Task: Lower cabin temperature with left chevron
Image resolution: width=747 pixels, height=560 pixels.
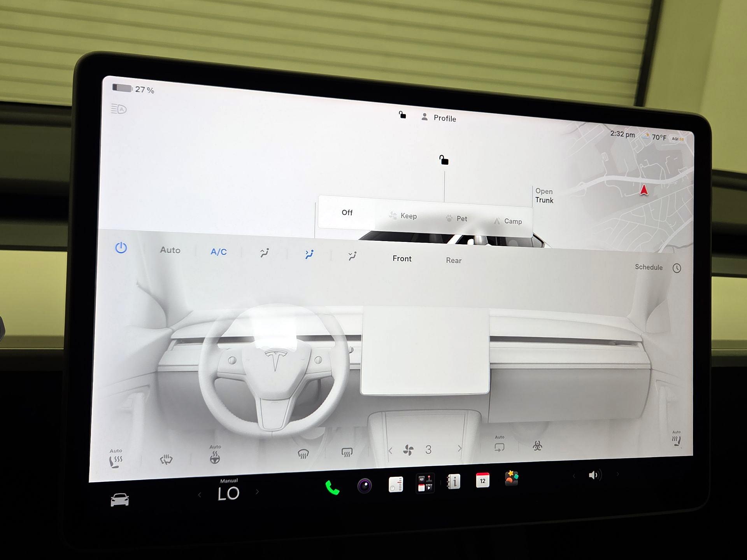Action: 200,495
